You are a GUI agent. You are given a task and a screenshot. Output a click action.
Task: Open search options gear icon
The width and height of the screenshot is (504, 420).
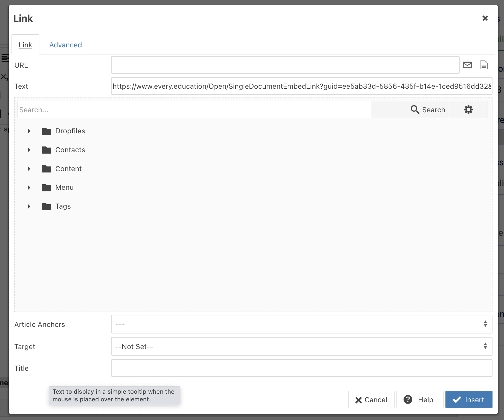468,110
